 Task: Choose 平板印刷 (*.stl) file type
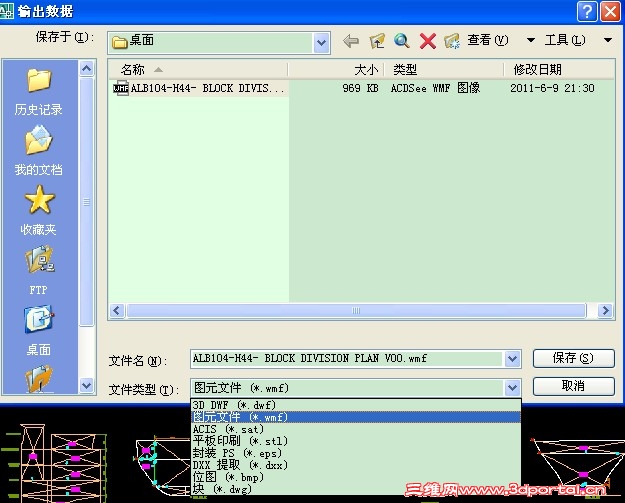(x=356, y=441)
